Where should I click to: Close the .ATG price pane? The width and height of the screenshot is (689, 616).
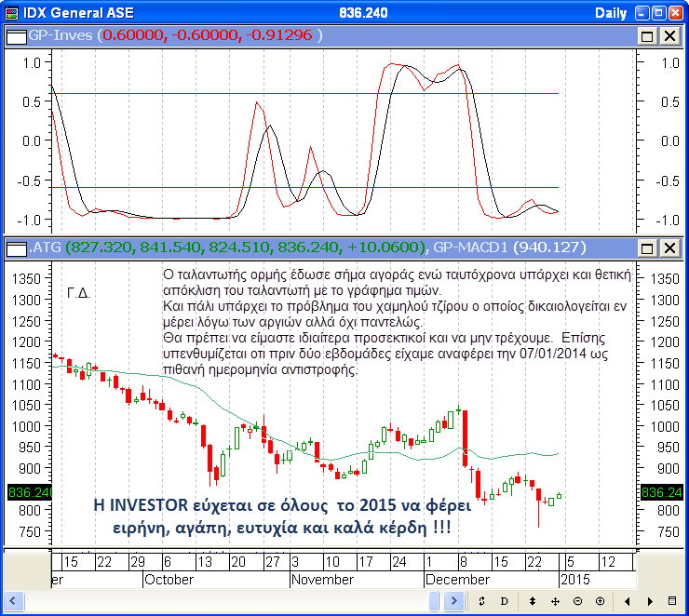[669, 248]
